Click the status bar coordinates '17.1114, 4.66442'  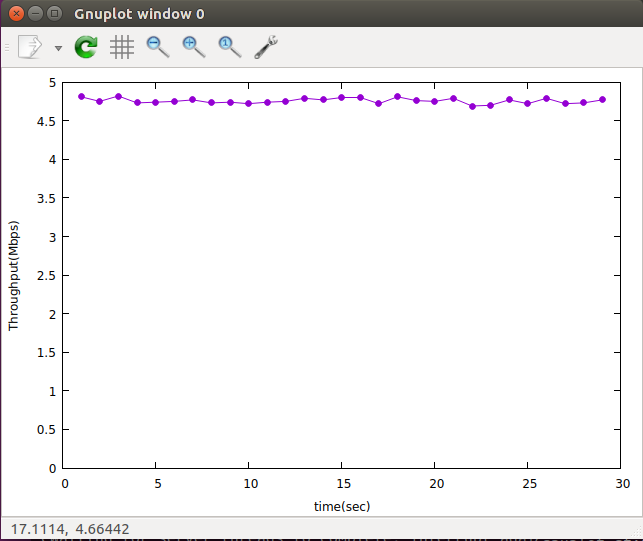click(70, 529)
